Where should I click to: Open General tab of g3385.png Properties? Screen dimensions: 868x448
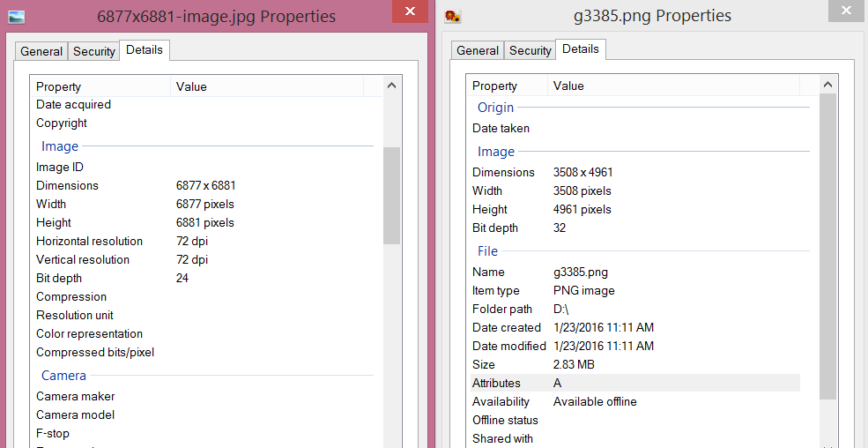click(478, 50)
